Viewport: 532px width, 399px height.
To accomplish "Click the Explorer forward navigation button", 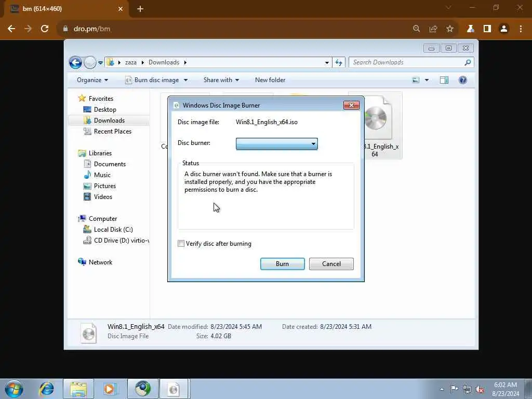I will tap(90, 62).
